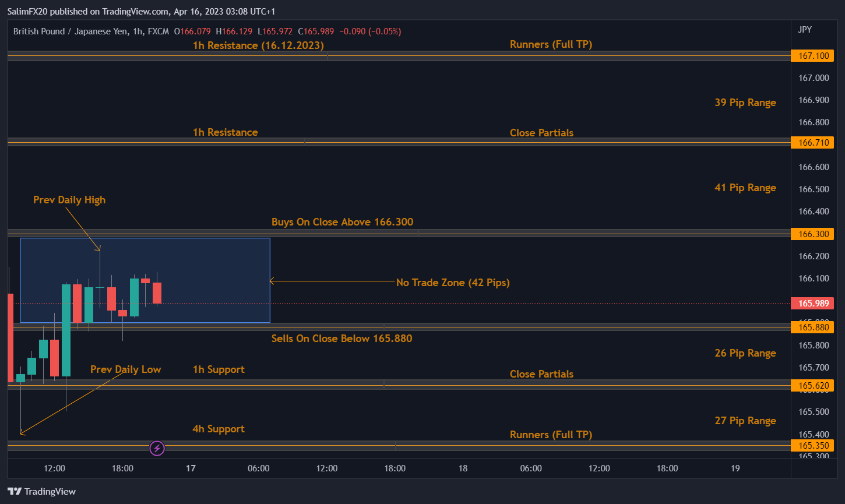Click the TradingView logo
Image resolution: width=845 pixels, height=504 pixels.
click(x=41, y=491)
